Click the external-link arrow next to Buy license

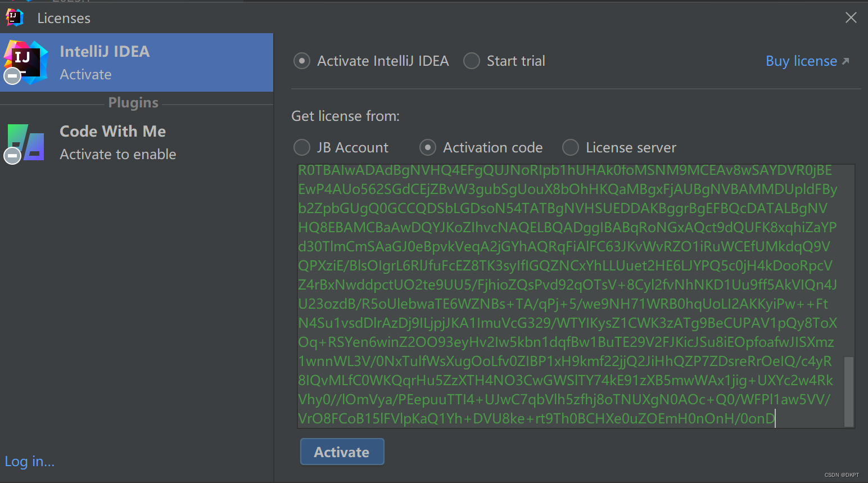846,61
